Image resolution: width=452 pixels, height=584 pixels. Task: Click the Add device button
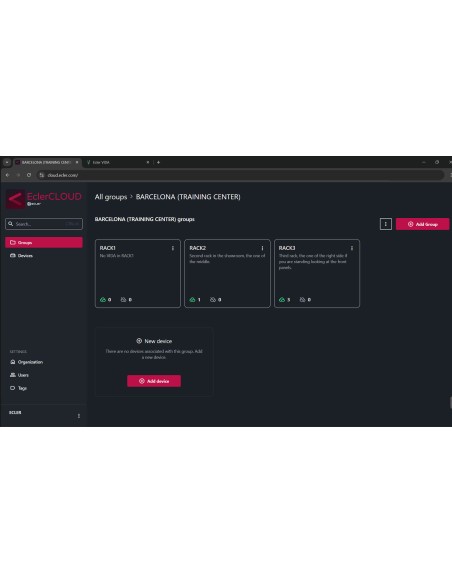pos(154,381)
